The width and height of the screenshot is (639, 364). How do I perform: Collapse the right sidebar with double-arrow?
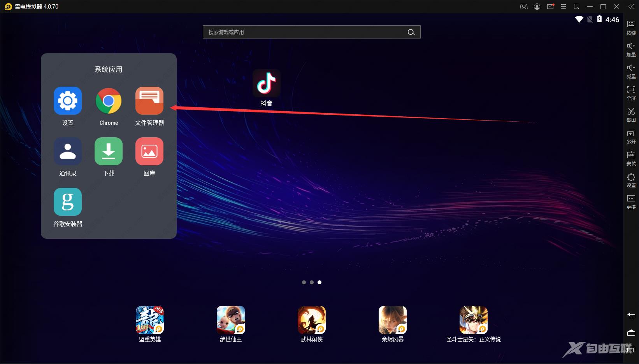pyautogui.click(x=631, y=7)
